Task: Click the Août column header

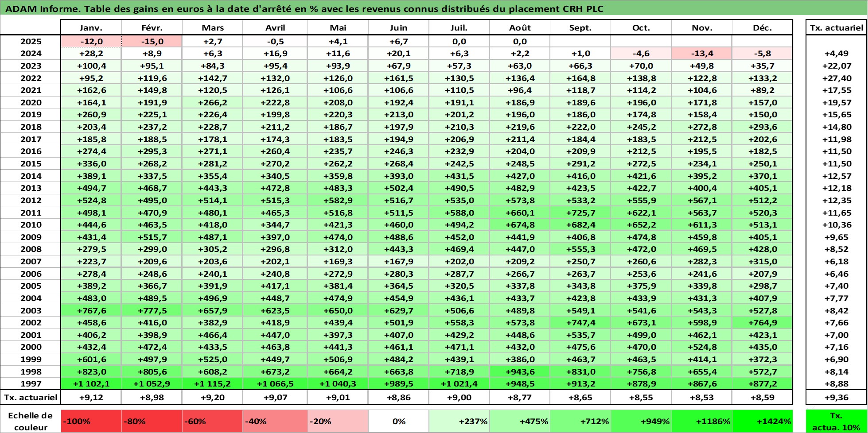Action: (520, 27)
